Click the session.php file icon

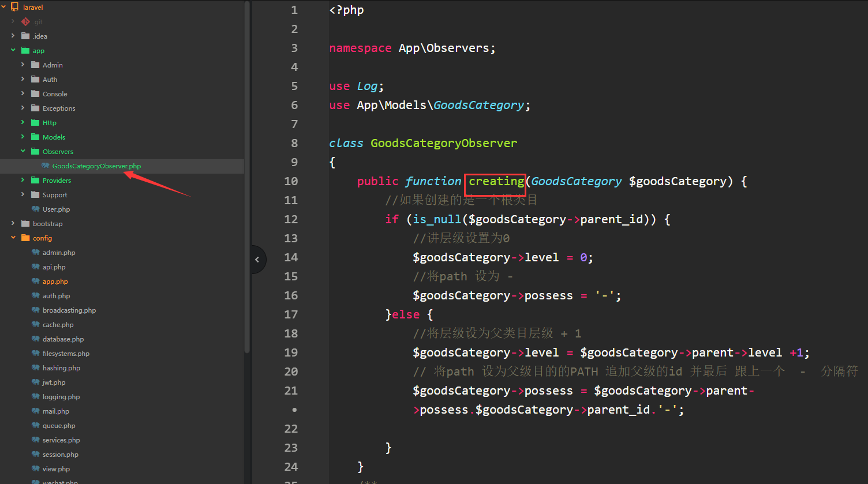pos(35,455)
